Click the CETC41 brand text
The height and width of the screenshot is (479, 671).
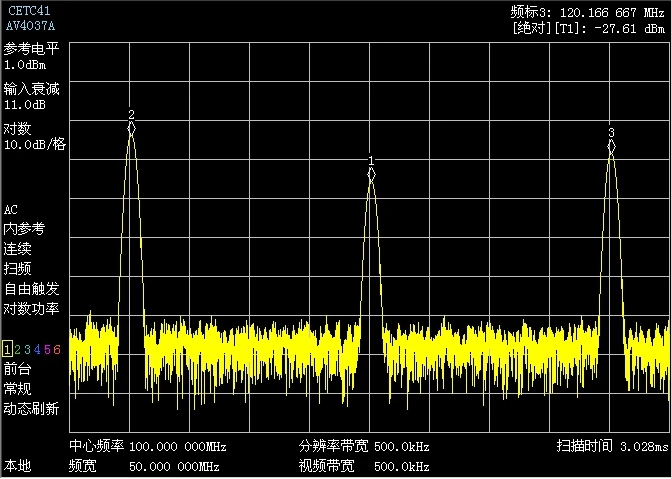(x=29, y=12)
